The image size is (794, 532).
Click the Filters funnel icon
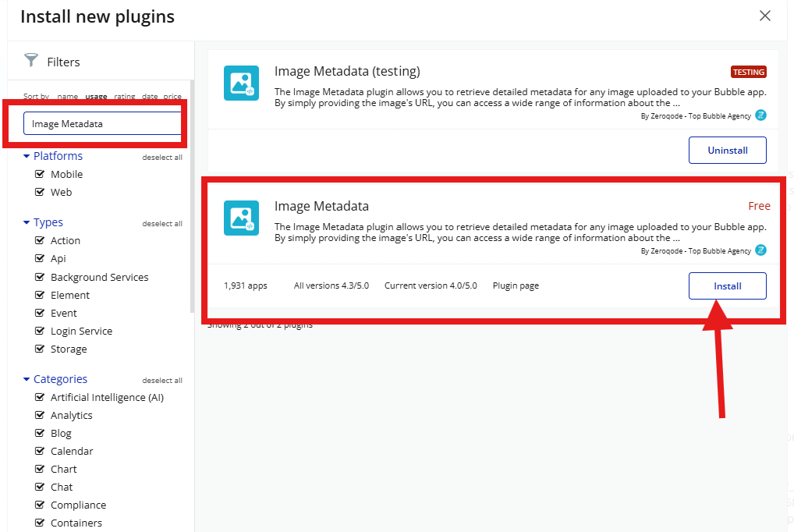coord(31,60)
